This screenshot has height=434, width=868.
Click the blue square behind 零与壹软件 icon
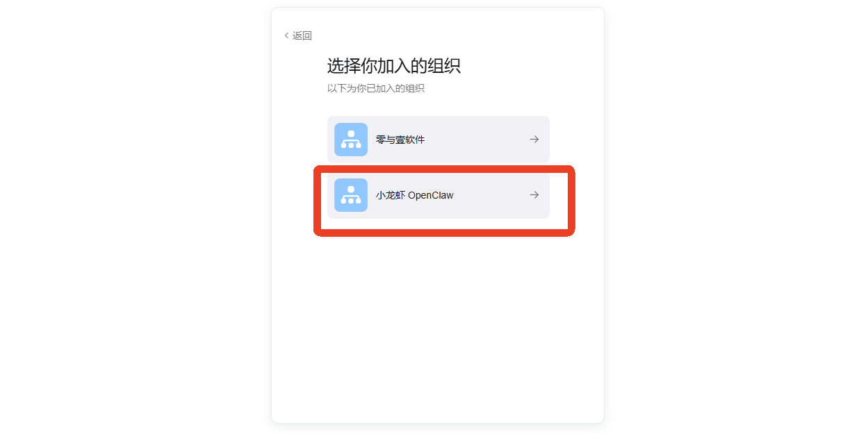(351, 140)
